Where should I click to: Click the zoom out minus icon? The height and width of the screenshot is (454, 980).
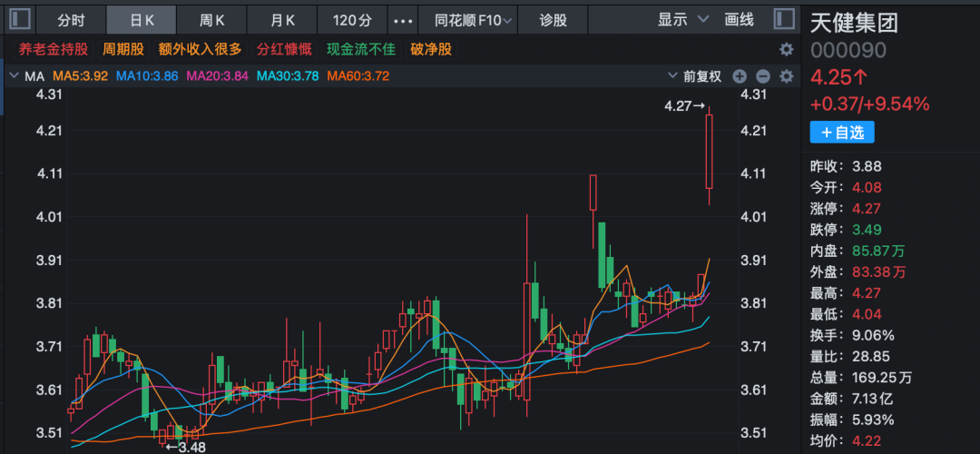(762, 76)
